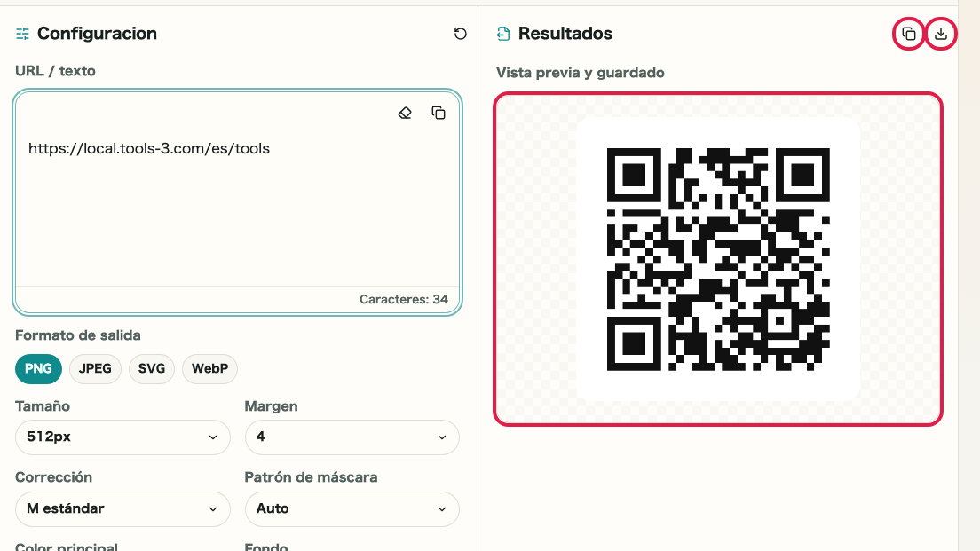The height and width of the screenshot is (551, 980).
Task: Copy the QR result using the Resultados copy icon
Action: coord(909,34)
